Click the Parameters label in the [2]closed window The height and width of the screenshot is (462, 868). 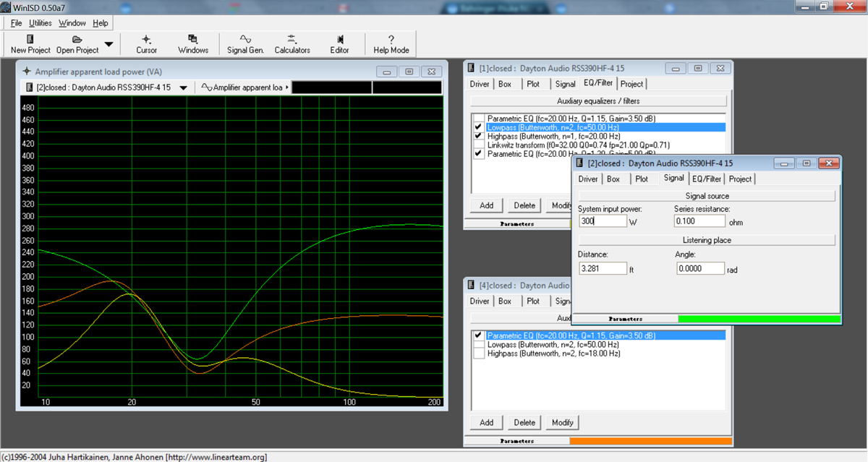pyautogui.click(x=625, y=319)
